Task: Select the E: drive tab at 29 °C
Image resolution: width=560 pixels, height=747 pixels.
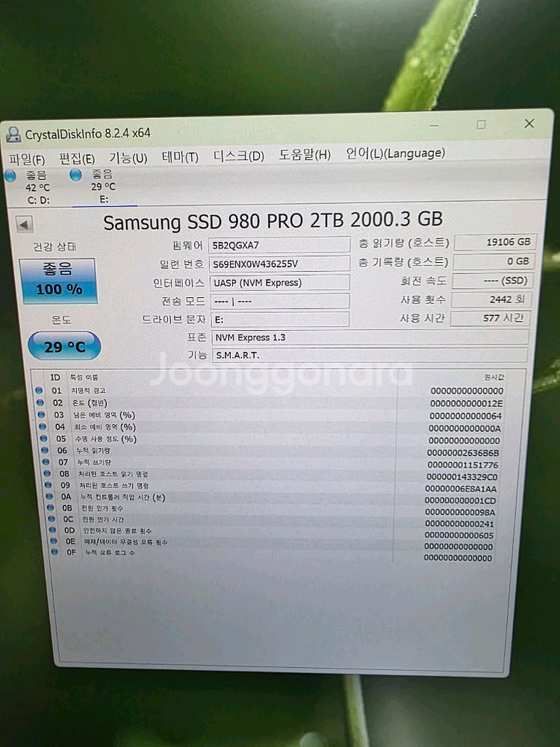Action: pos(103,187)
